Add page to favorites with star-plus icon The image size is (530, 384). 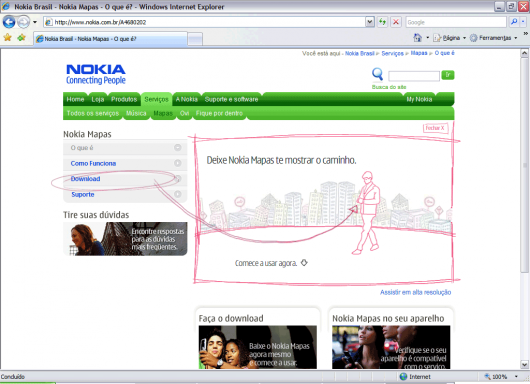pos(22,38)
